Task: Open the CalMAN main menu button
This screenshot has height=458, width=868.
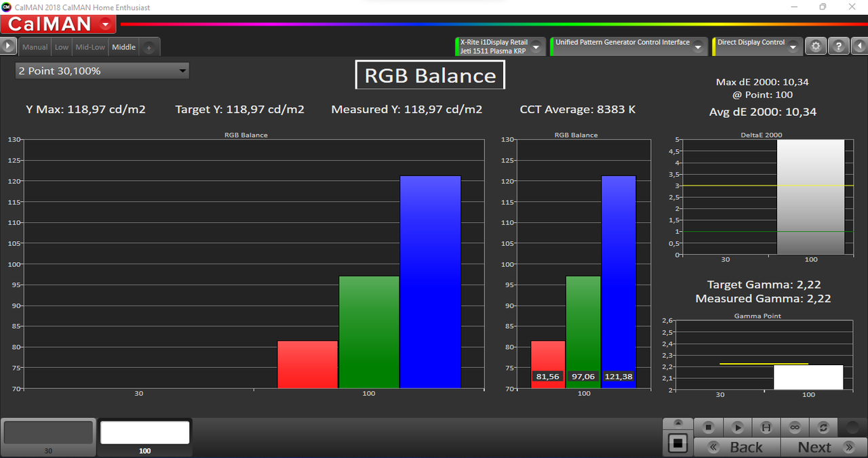Action: 58,24
